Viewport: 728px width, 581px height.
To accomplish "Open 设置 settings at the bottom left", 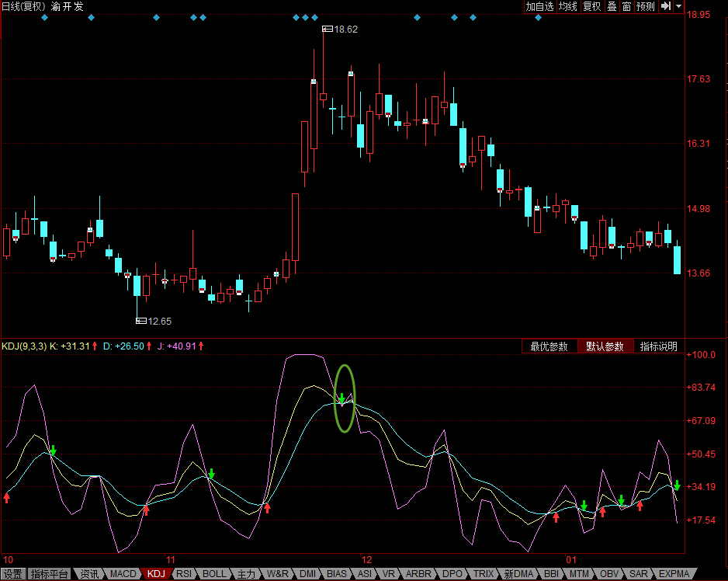I will click(13, 574).
